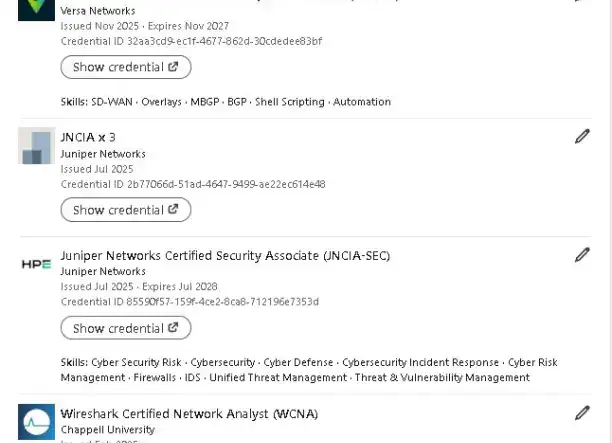Visit Chappell University issuer name
Screen dimensions: 612x443
coord(107,430)
